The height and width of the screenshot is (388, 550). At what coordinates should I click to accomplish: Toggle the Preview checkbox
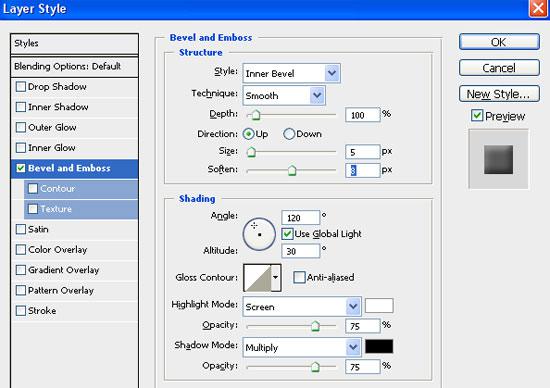pyautogui.click(x=477, y=115)
